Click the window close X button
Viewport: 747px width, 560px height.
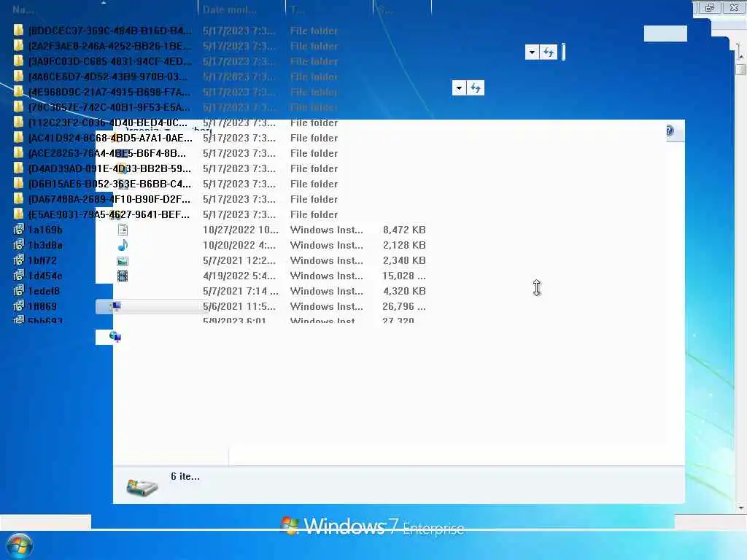tap(734, 7)
